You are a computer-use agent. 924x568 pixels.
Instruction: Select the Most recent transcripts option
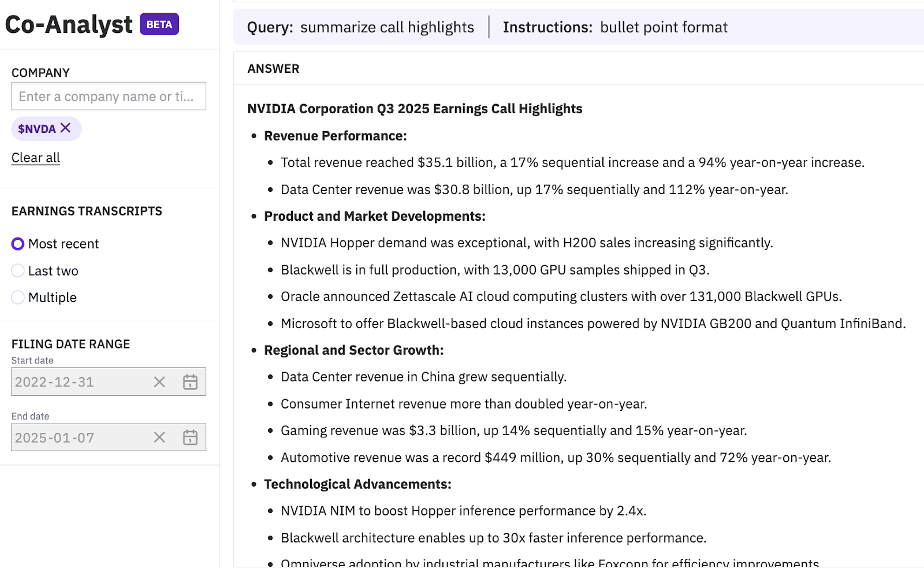pos(18,244)
